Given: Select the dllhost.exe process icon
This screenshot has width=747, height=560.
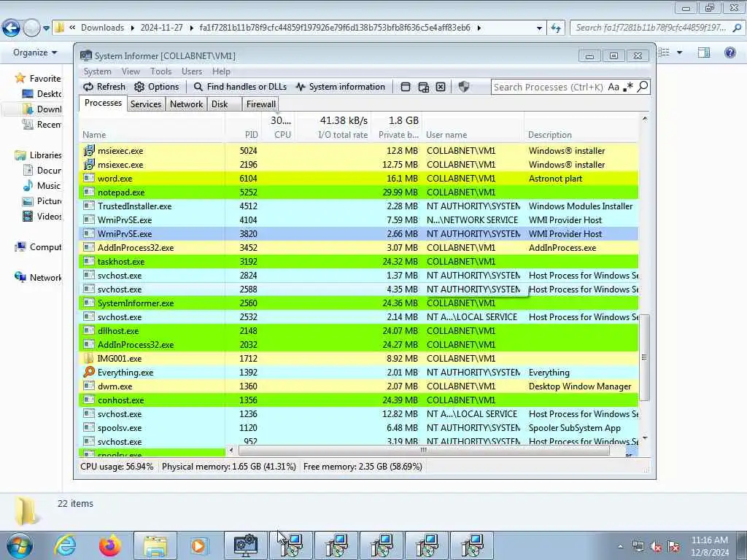Looking at the screenshot, I should pyautogui.click(x=88, y=330).
